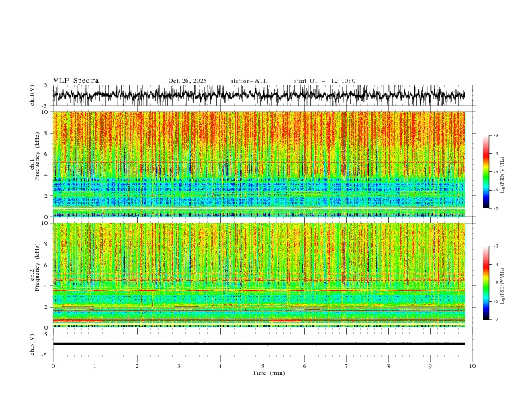This screenshot has width=532, height=411.
Task: Click the ch.2 spectrogram color scale bar
Action: [x=486, y=283]
